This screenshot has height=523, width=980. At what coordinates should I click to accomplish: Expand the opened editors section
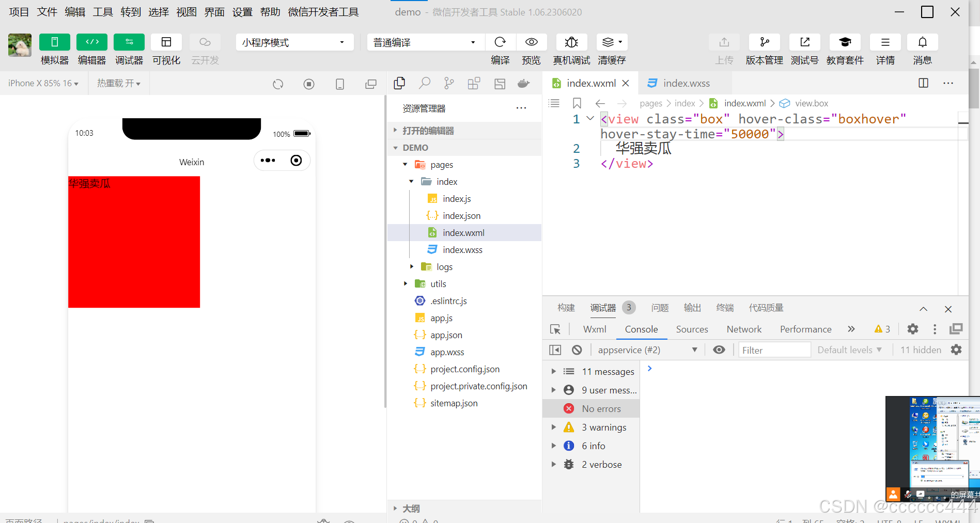(x=464, y=131)
